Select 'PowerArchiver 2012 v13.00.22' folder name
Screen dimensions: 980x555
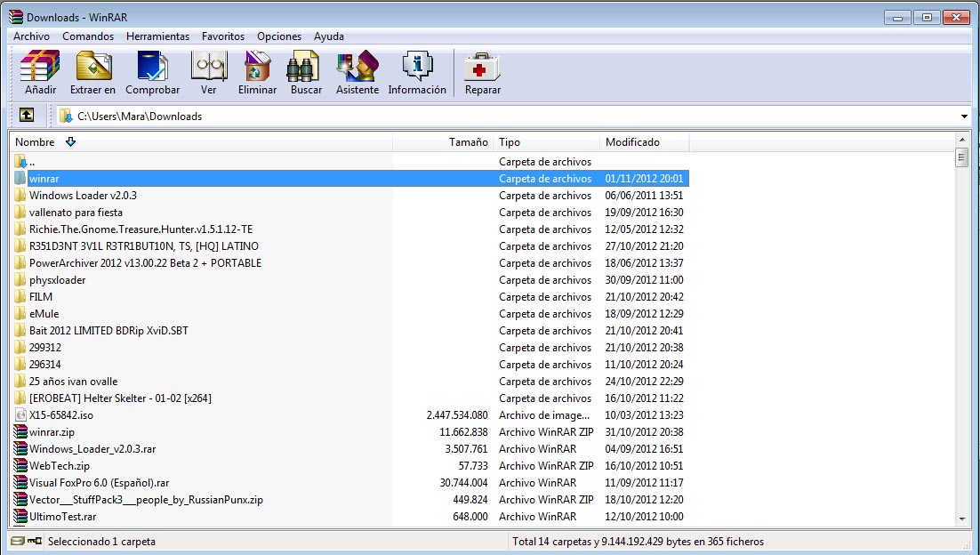pos(145,263)
